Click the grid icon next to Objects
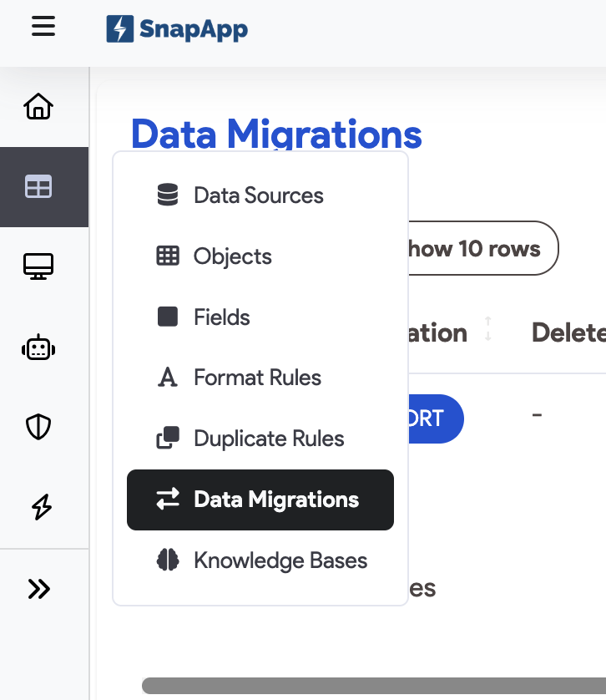The width and height of the screenshot is (606, 700). [x=167, y=256]
